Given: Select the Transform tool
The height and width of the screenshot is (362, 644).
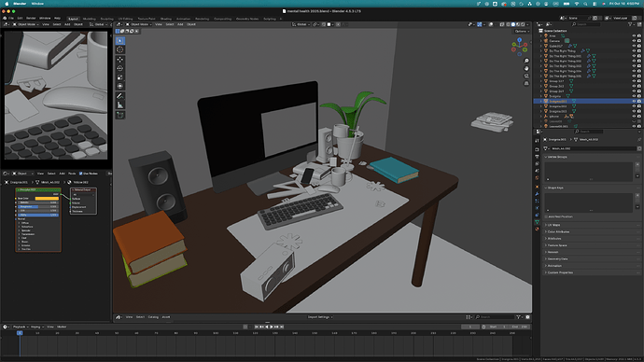Looking at the screenshot, I should 119,86.
